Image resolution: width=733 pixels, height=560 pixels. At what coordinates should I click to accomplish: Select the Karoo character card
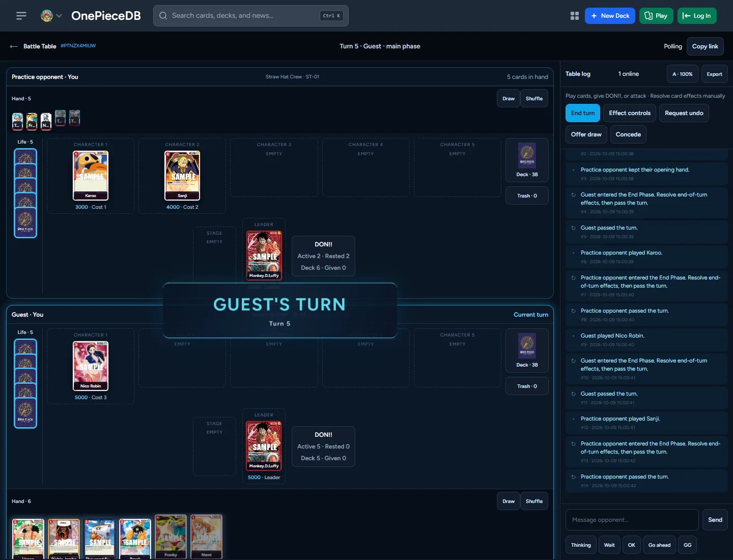click(91, 175)
